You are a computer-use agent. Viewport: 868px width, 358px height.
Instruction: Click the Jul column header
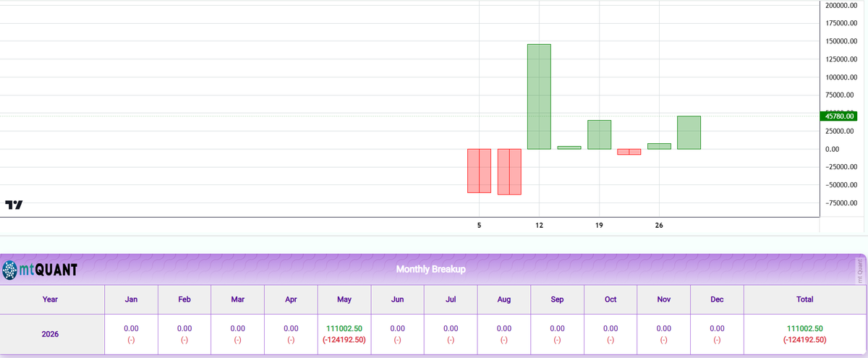[451, 299]
